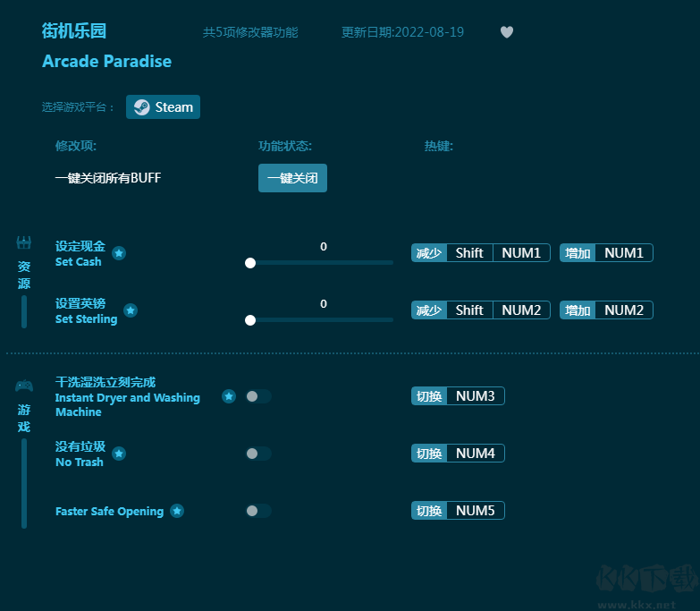Click the Set Sterling slider handle
Image resolution: width=700 pixels, height=611 pixels.
[250, 320]
